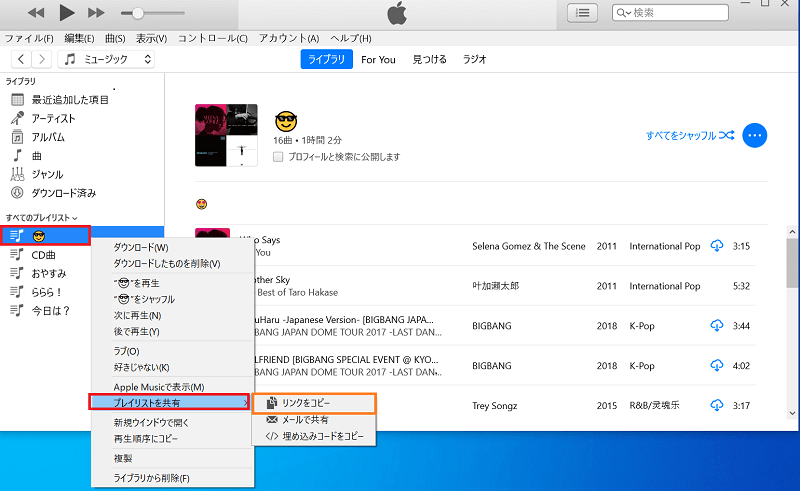Adjust the volume slider knob
Viewport: 800px width, 491px height.
(138, 13)
